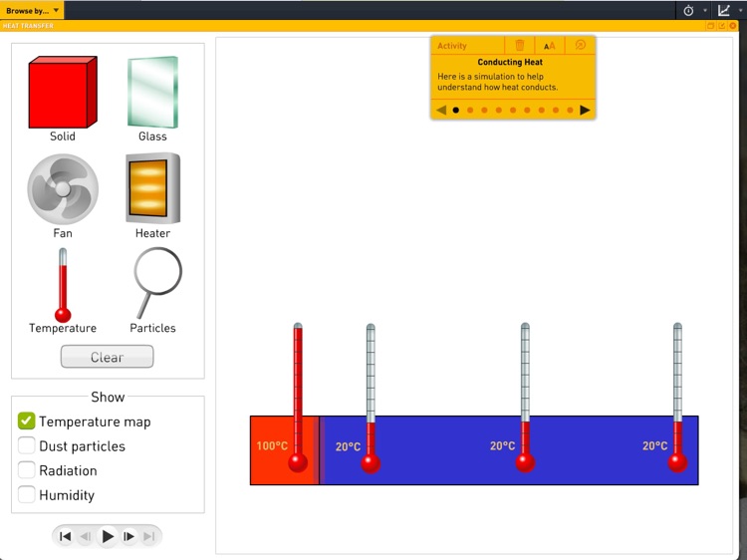Image resolution: width=747 pixels, height=560 pixels.
Task: Select the thermometer in the 100°C block
Action: (x=298, y=398)
